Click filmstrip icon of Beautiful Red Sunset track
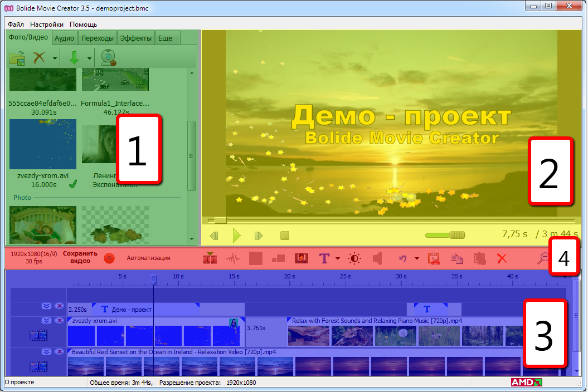The height and width of the screenshot is (392, 588). tap(38, 366)
